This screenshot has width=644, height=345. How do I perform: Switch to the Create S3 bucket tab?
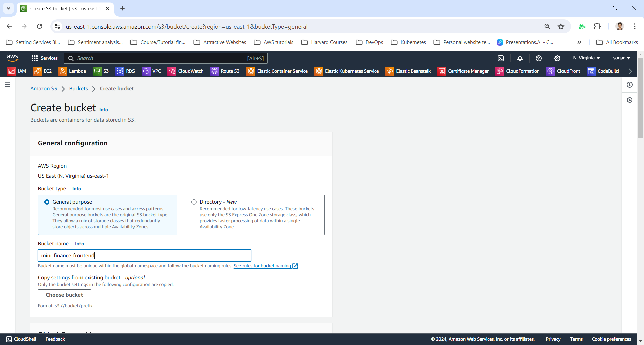(x=64, y=9)
